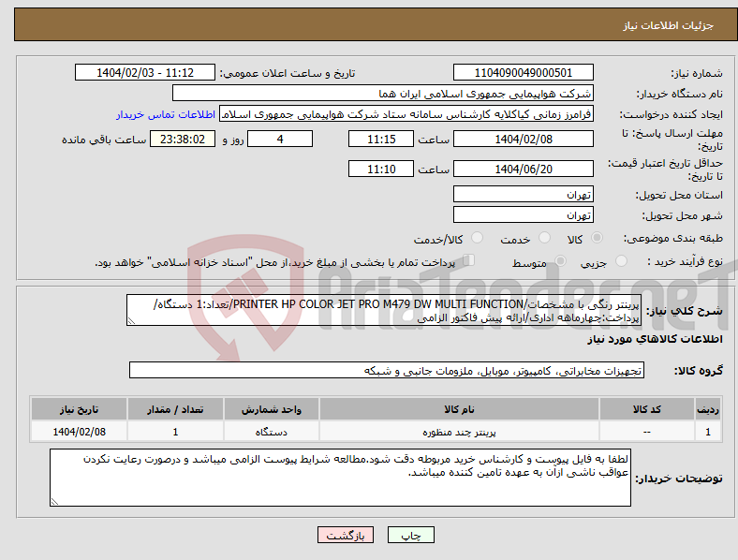Select the متوسط purchase type radio

click(x=561, y=260)
